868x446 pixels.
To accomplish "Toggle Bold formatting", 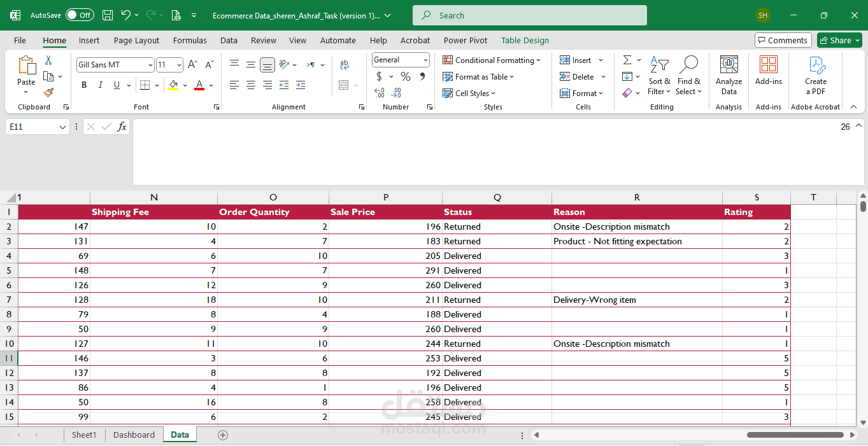I will coord(84,85).
